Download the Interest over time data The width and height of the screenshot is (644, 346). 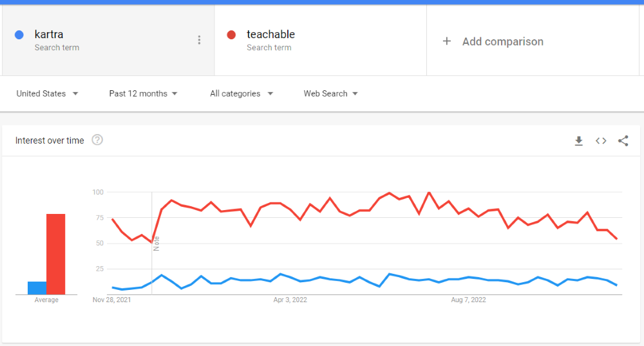[579, 141]
